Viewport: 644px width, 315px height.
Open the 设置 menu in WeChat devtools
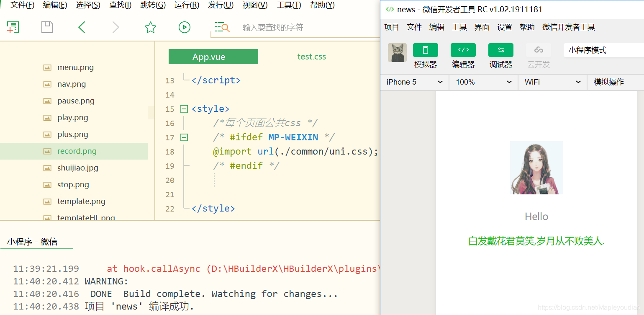pyautogui.click(x=504, y=27)
